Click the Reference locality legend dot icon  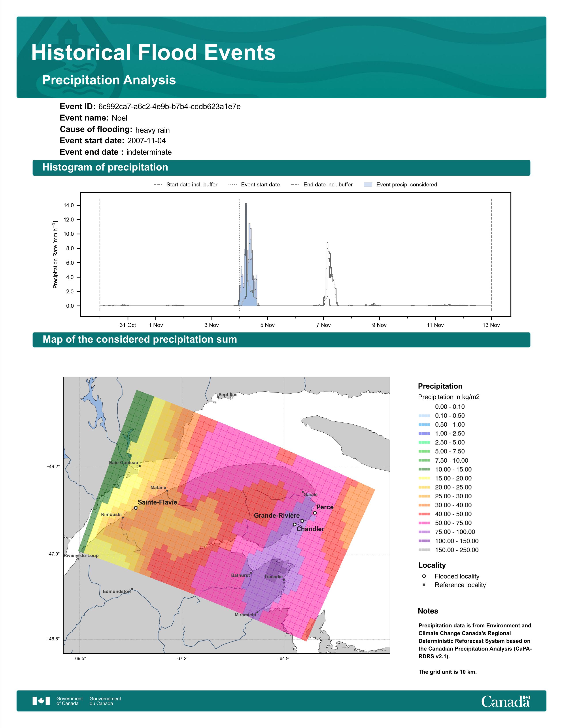tap(424, 585)
